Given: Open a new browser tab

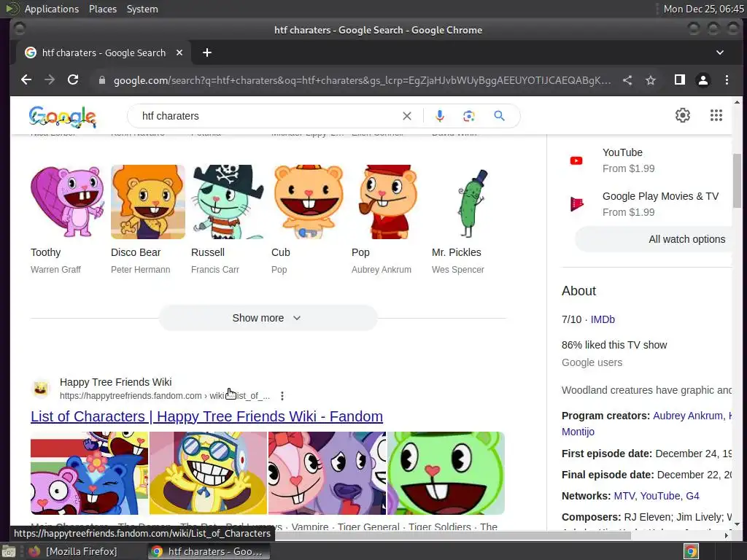Looking at the screenshot, I should [206, 52].
